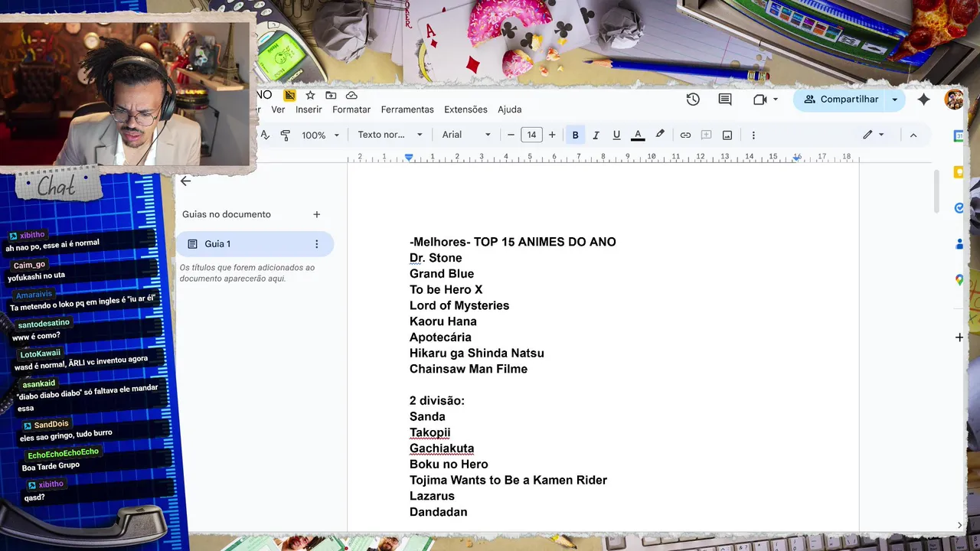Image resolution: width=980 pixels, height=551 pixels.
Task: Open the video call dropdown arrow
Action: pyautogui.click(x=776, y=99)
